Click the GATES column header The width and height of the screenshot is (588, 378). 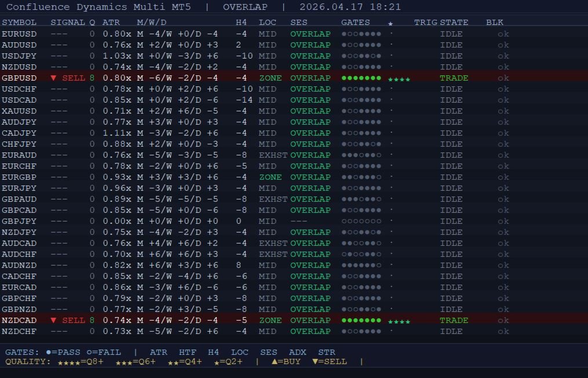pos(356,23)
